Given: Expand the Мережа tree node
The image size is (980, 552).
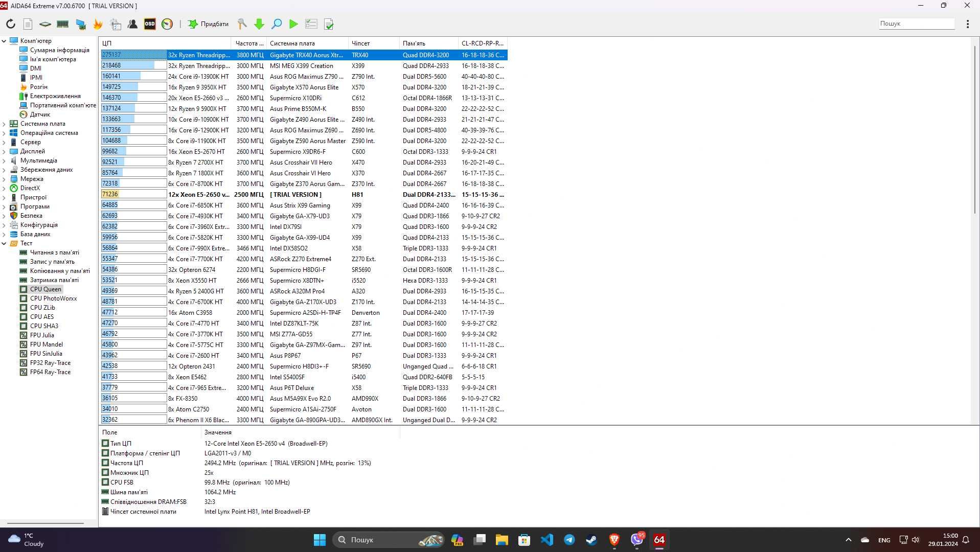Looking at the screenshot, I should click(x=4, y=179).
